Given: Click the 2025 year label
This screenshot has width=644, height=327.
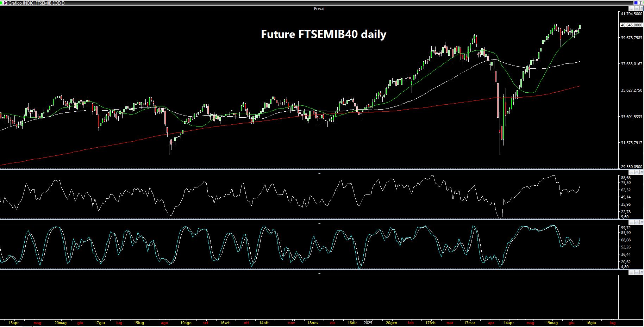Looking at the screenshot, I should pyautogui.click(x=368, y=323).
